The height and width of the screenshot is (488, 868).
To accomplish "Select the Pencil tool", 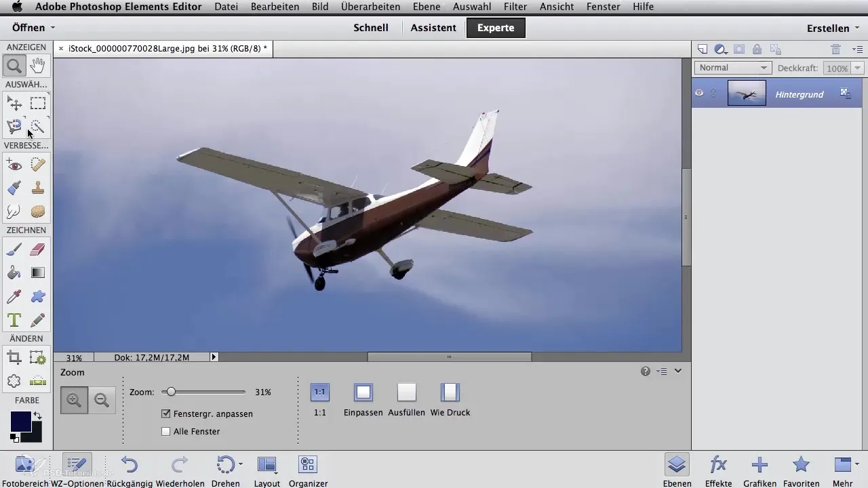I will [x=38, y=319].
